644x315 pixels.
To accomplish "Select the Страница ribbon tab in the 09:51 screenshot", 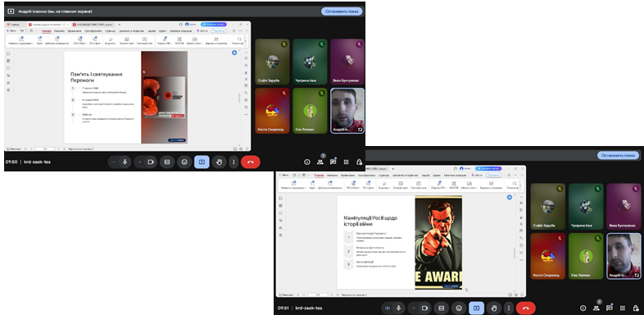I will (x=384, y=176).
